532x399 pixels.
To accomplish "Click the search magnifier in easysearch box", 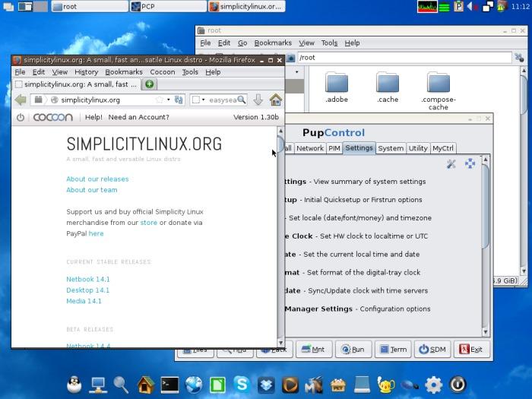I will [241, 100].
